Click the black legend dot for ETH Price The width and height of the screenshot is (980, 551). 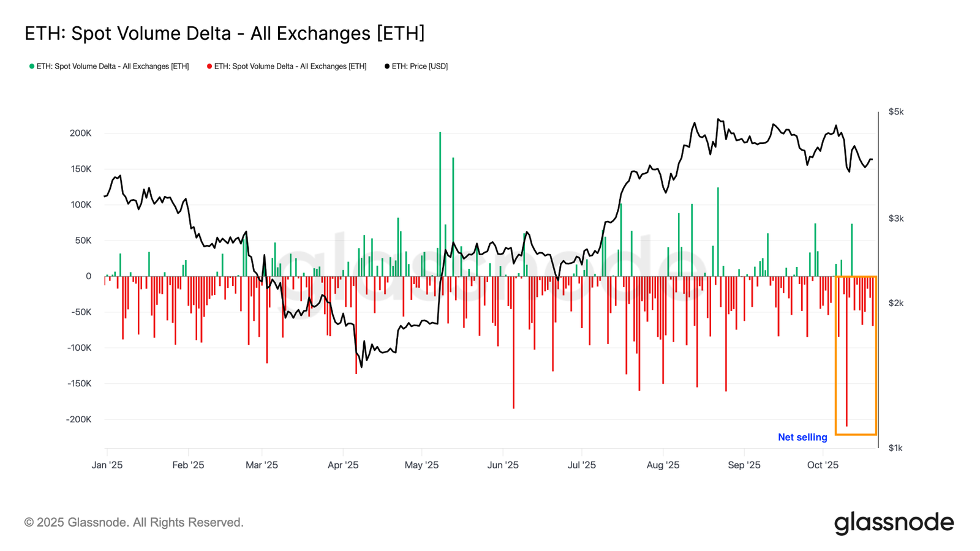tap(387, 66)
